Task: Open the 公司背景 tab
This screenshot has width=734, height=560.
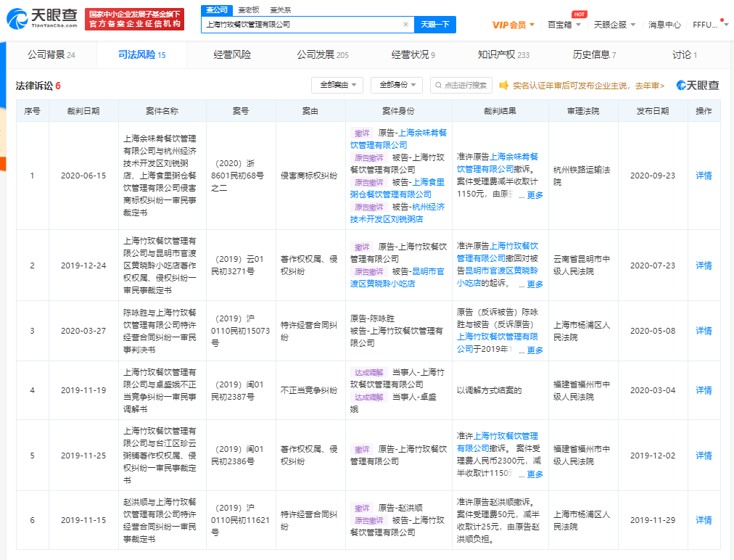Action: [x=51, y=55]
